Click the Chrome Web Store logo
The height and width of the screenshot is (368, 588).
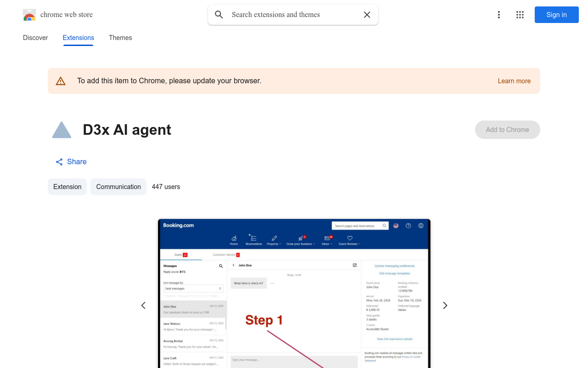coord(29,15)
